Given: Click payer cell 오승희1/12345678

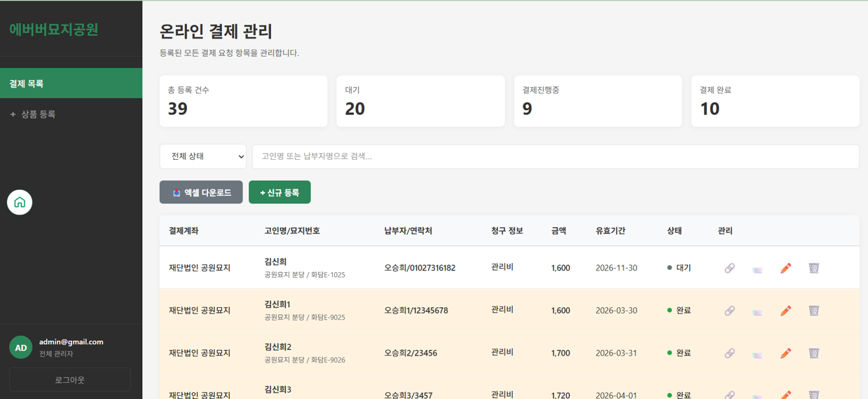Looking at the screenshot, I should pyautogui.click(x=416, y=311).
